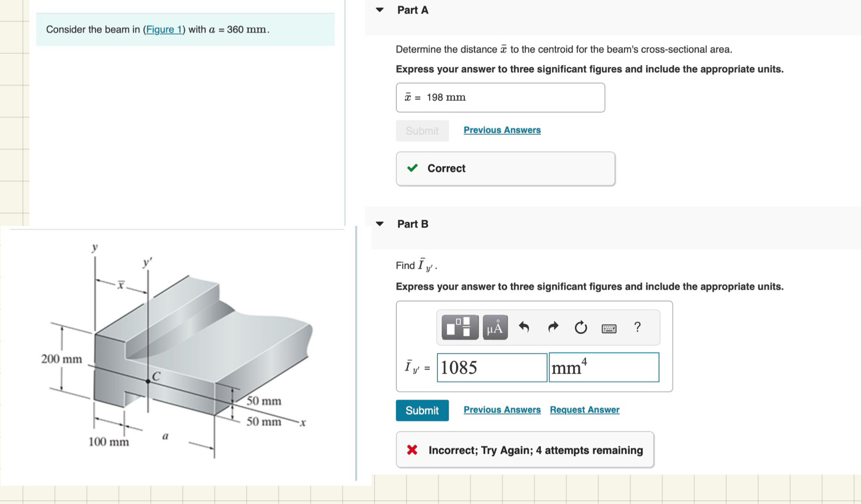This screenshot has width=861, height=504.
Task: Collapse the Part B section
Action: [x=379, y=224]
